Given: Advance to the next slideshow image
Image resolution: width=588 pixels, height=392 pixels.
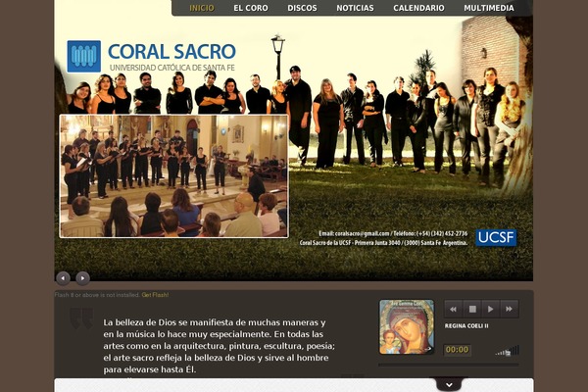Looking at the screenshot, I should tap(82, 278).
